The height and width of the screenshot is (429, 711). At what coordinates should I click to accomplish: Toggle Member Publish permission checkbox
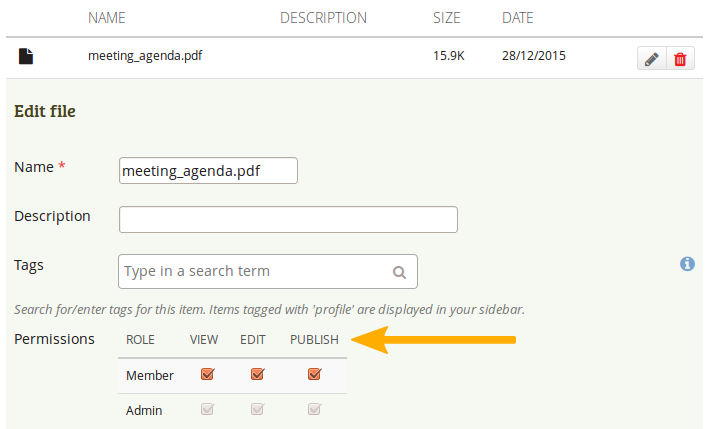tap(314, 375)
